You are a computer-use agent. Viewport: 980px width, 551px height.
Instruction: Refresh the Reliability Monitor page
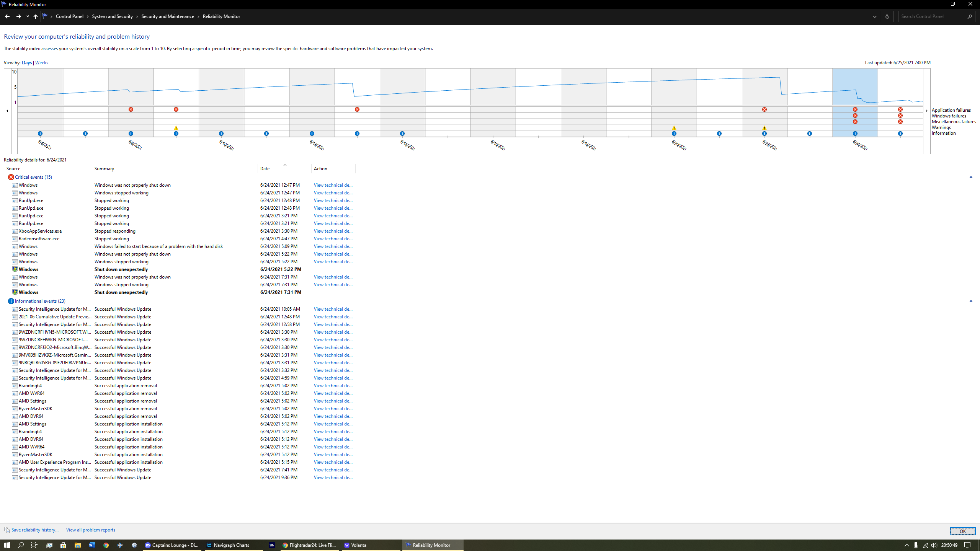pos(887,16)
